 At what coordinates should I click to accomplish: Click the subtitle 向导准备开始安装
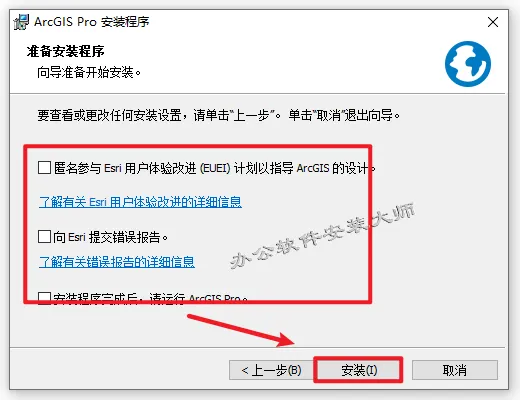[x=89, y=72]
